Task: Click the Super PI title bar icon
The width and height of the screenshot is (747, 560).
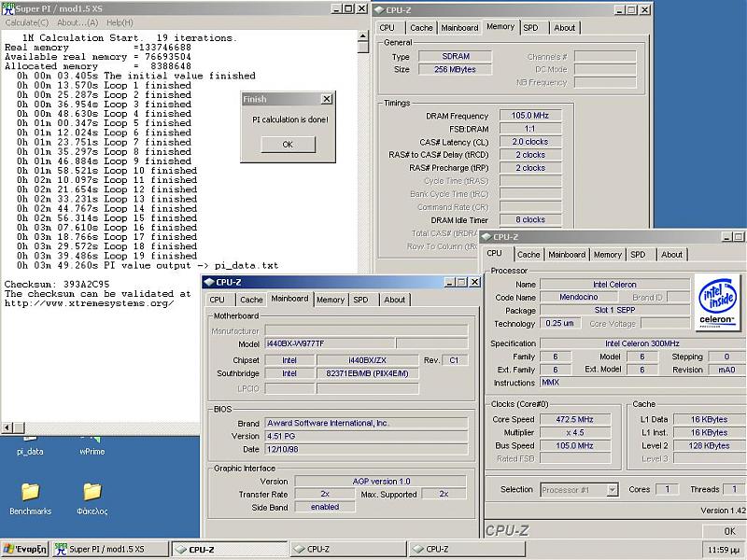Action: [8, 8]
